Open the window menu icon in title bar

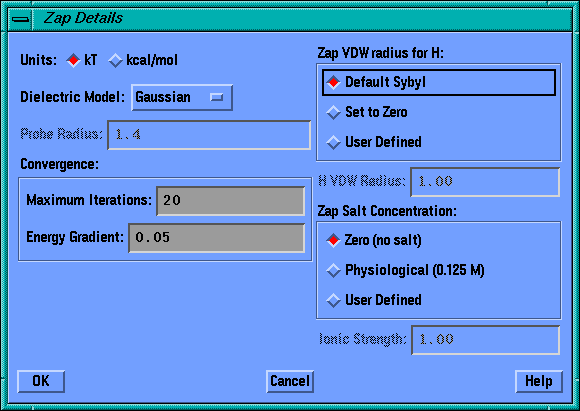pos(20,18)
